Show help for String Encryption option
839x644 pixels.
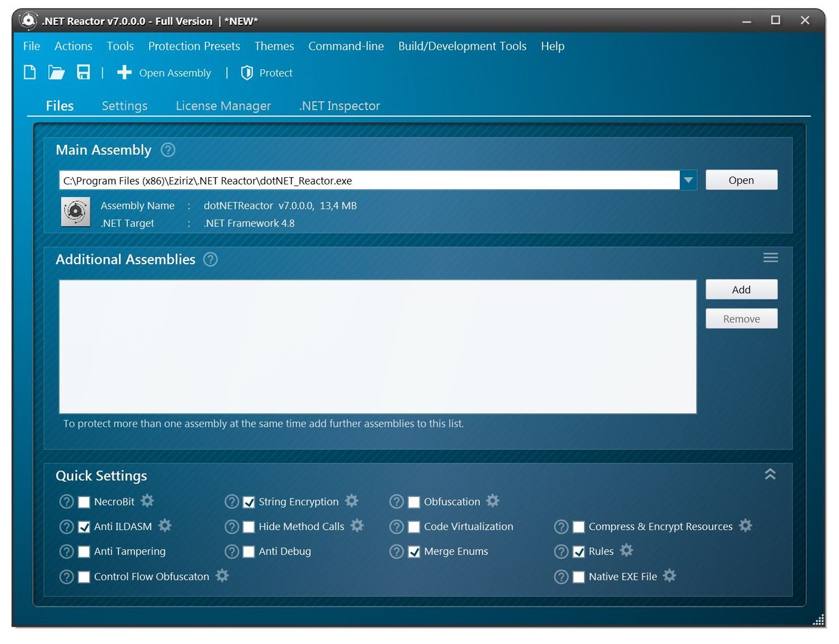(x=232, y=502)
